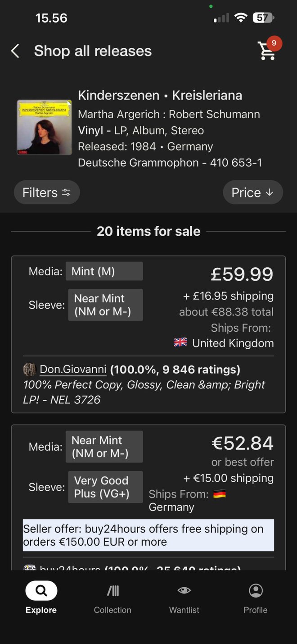The height and width of the screenshot is (644, 297).
Task: Open the Filters button
Action: point(47,192)
